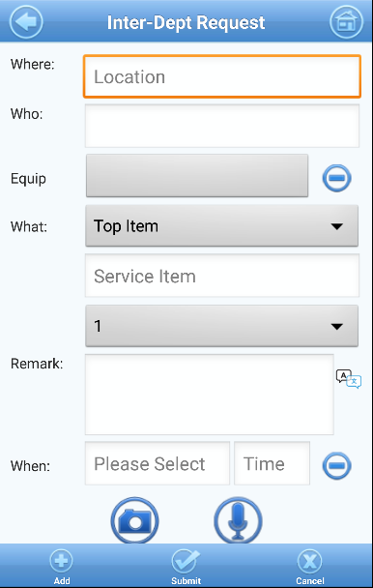This screenshot has width=373, height=588.
Task: Tap the Service Item field
Action: tap(222, 276)
